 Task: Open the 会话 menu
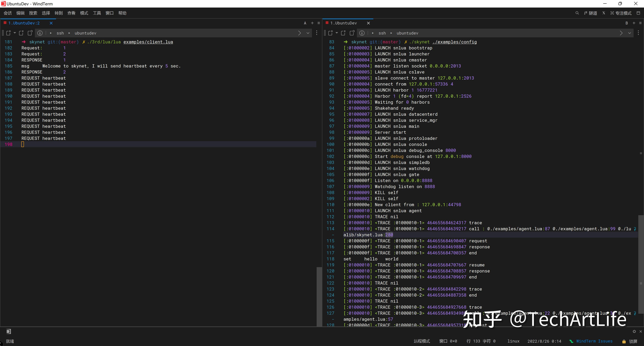click(8, 13)
